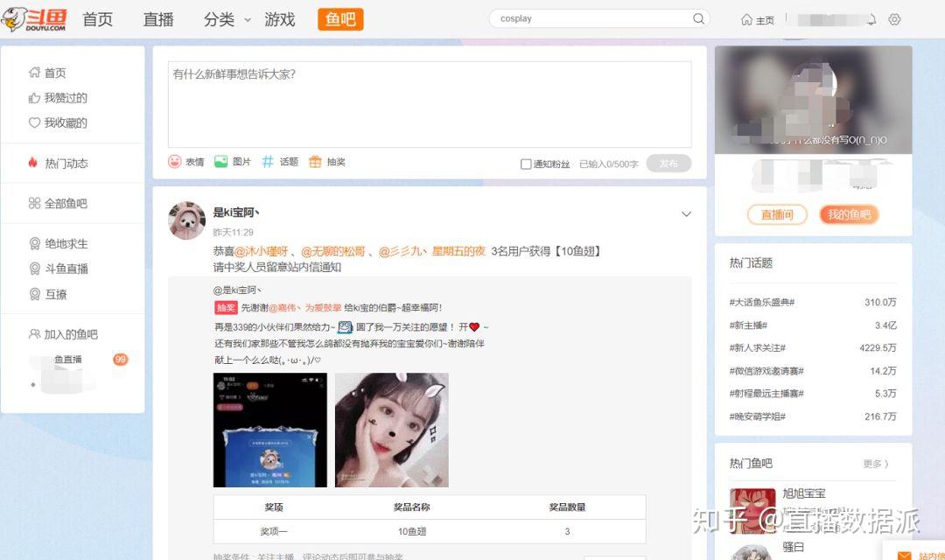Expand the 分类 dropdown menu
Viewport: 945px width, 560px height.
[x=227, y=19]
